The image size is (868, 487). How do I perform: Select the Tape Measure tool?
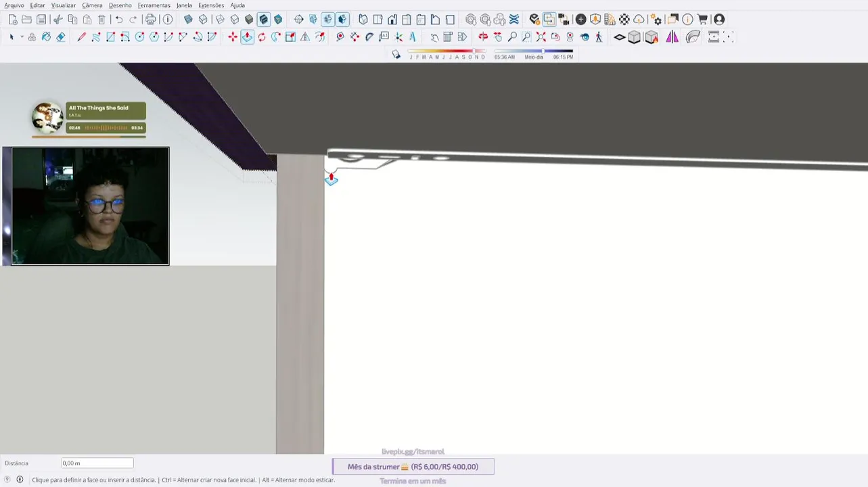[x=340, y=37]
